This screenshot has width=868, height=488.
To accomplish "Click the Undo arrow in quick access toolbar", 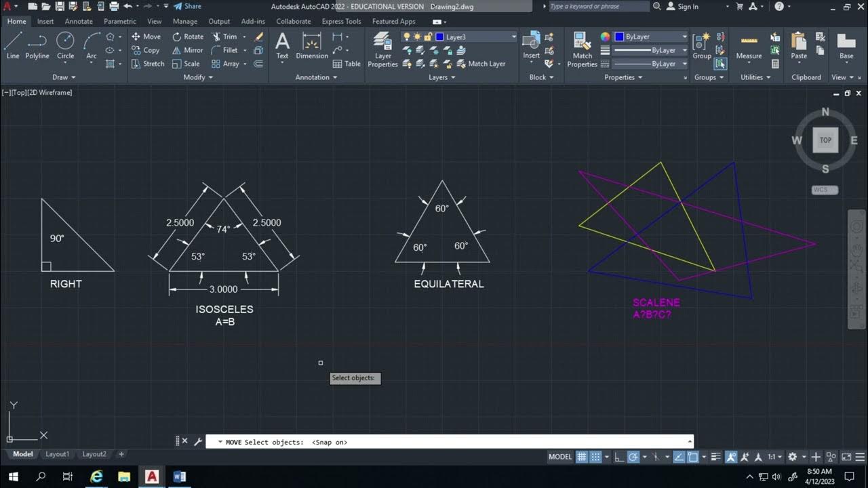I will [x=127, y=6].
